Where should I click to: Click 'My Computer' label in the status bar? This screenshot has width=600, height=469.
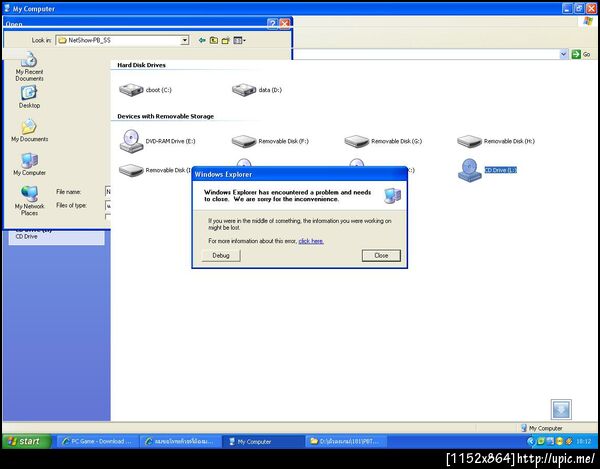pyautogui.click(x=546, y=428)
